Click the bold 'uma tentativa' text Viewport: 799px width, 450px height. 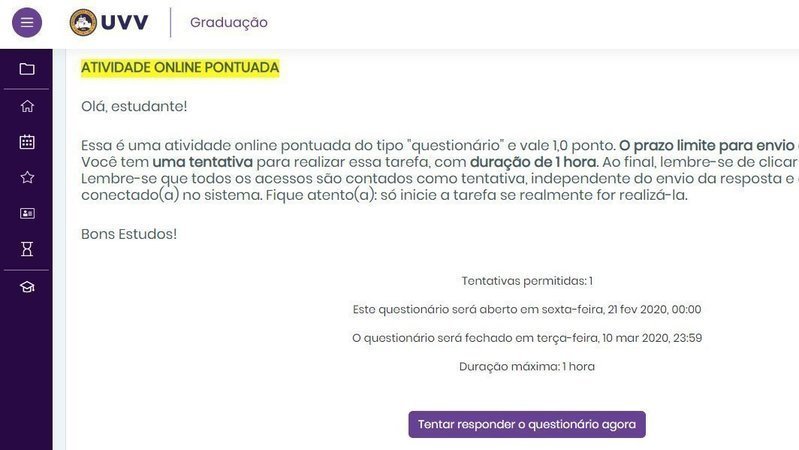pyautogui.click(x=202, y=162)
